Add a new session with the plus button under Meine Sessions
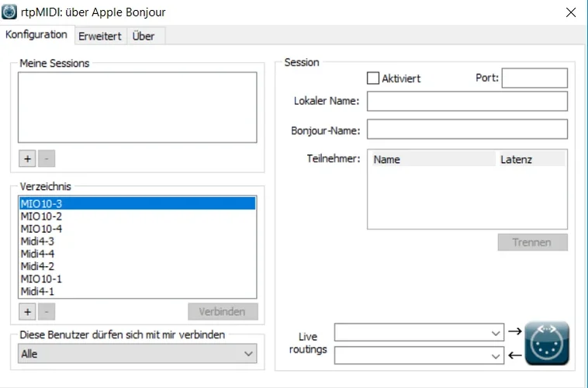 point(27,158)
